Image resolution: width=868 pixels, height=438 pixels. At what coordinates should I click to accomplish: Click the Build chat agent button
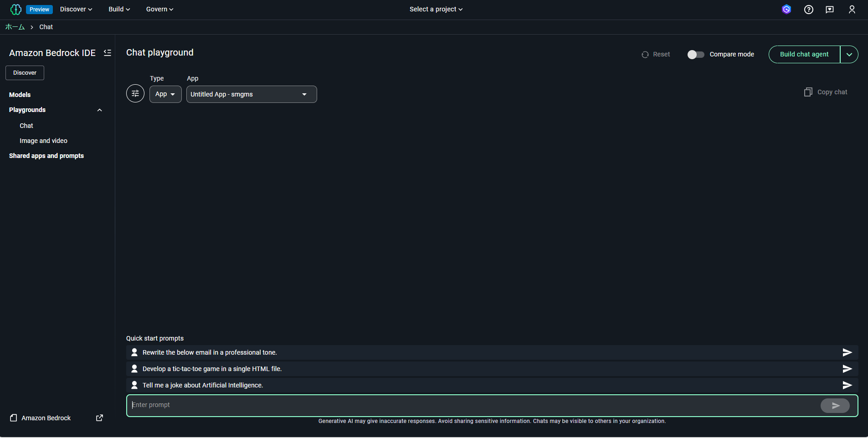[804, 55]
